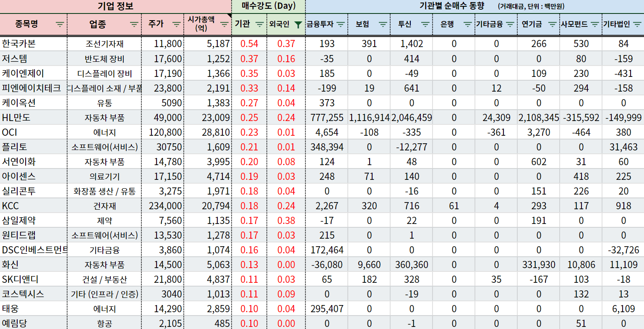Screen dimensions: 644x329
Task: Select the 예림당 stock name cell
Action: pos(34,323)
